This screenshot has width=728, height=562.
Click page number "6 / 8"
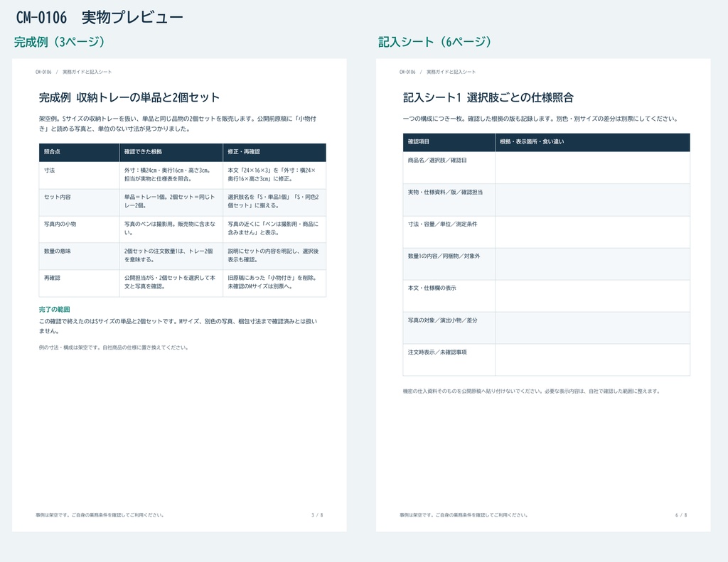[x=681, y=515]
